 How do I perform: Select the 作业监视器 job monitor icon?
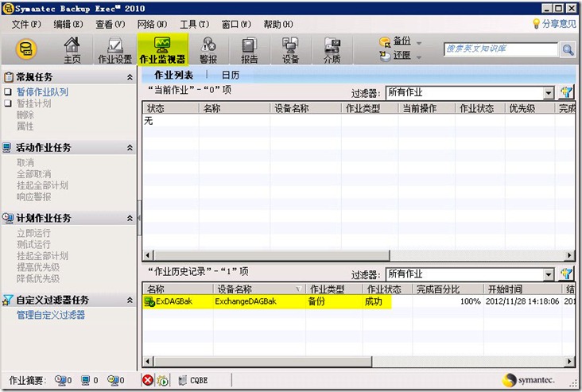[x=162, y=50]
